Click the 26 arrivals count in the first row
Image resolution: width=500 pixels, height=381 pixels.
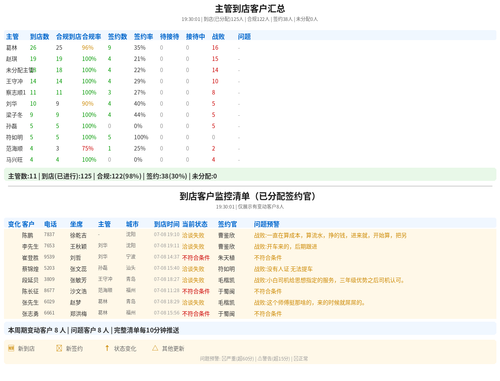click(33, 48)
